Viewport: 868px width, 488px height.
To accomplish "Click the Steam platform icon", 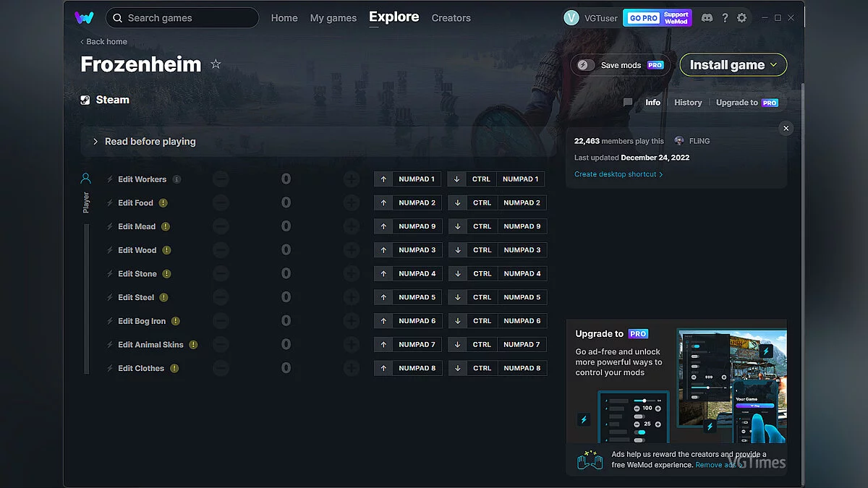I will pyautogui.click(x=85, y=100).
